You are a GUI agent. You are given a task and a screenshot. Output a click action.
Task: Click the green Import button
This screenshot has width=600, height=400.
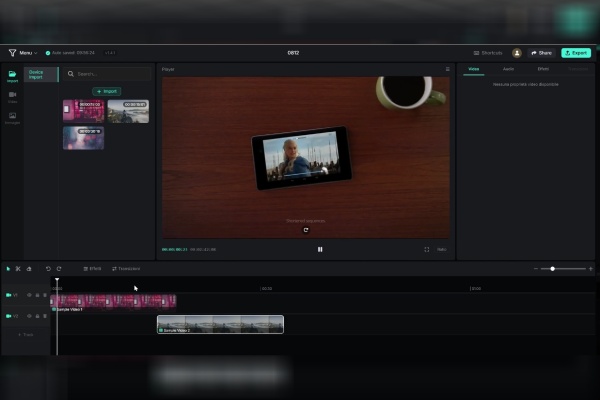pos(107,91)
